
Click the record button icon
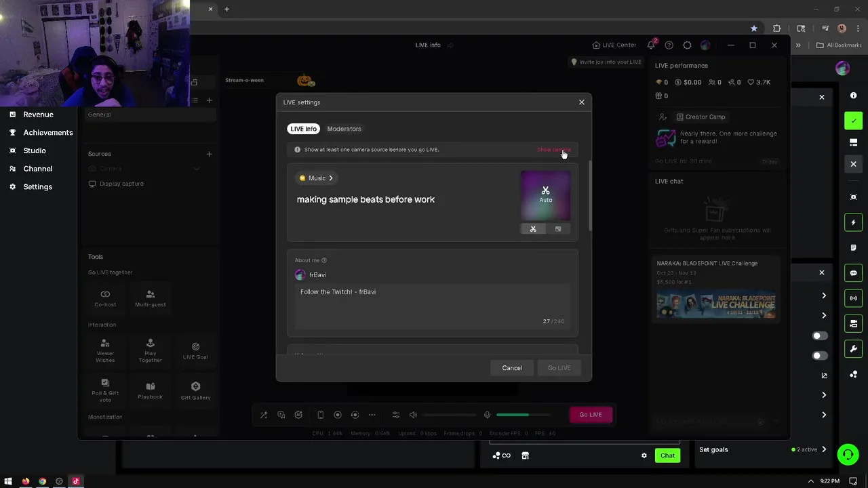point(338,415)
